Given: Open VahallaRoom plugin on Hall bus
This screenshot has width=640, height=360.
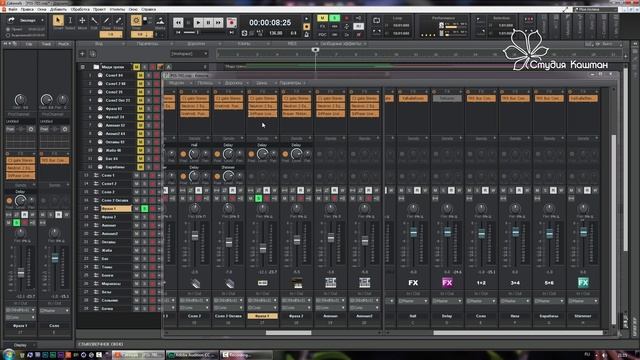Looking at the screenshot, I should pos(413,98).
